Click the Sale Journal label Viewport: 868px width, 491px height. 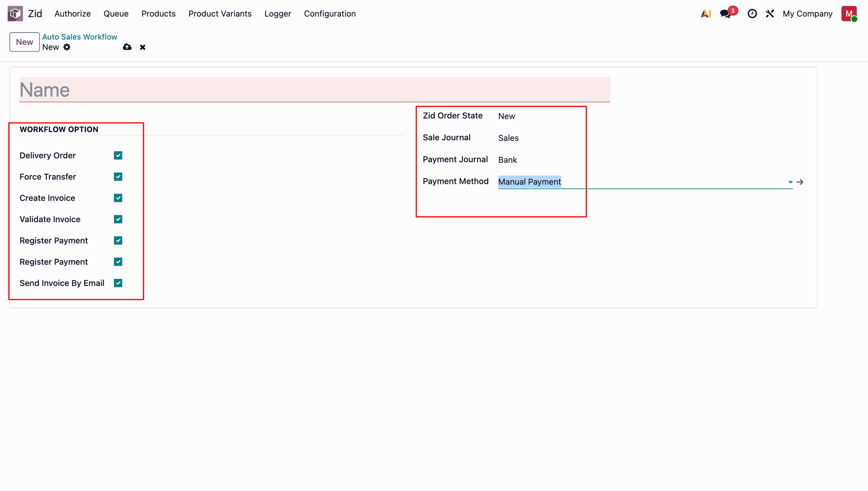[x=446, y=138]
